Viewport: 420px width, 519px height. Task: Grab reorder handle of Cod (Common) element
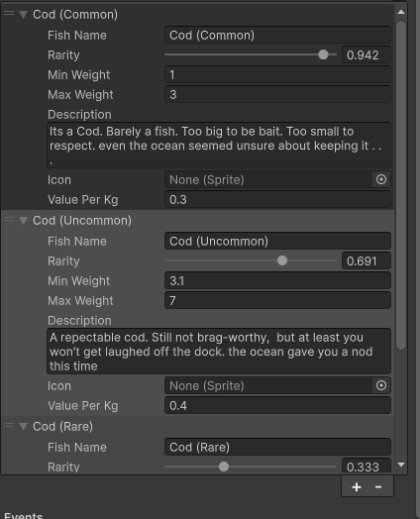pos(9,14)
